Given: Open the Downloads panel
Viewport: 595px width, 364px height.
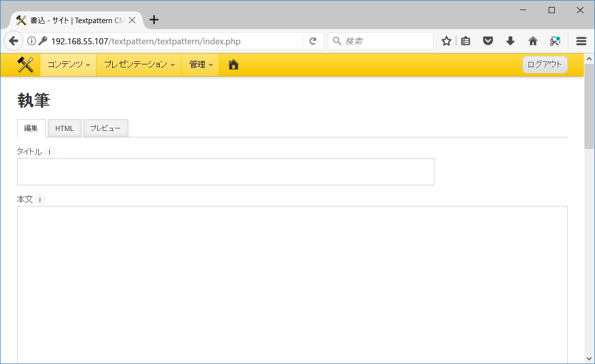Looking at the screenshot, I should coord(510,41).
